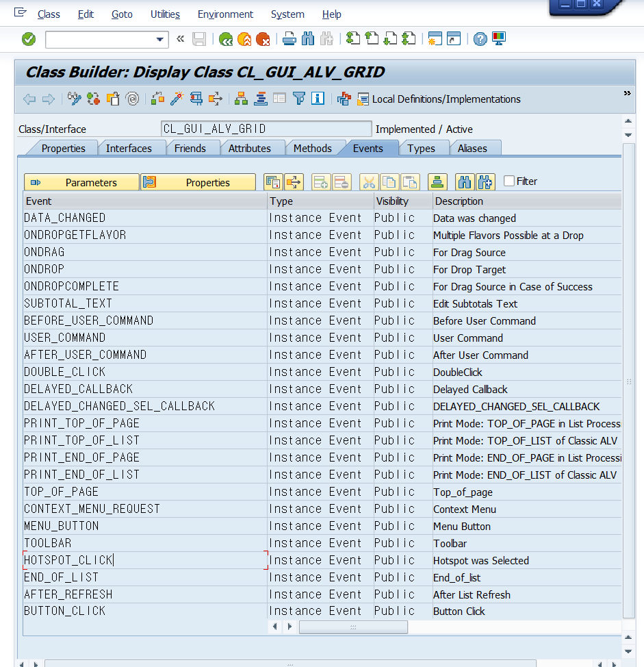The height and width of the screenshot is (667, 644).
Task: Click Local Definitions/Implementations button
Action: pyautogui.click(x=439, y=99)
